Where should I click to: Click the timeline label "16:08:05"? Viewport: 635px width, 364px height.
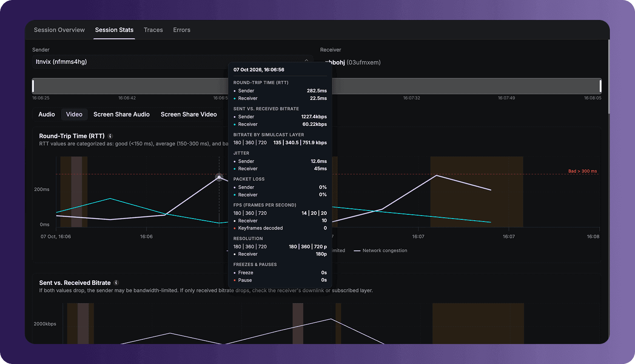tap(592, 98)
